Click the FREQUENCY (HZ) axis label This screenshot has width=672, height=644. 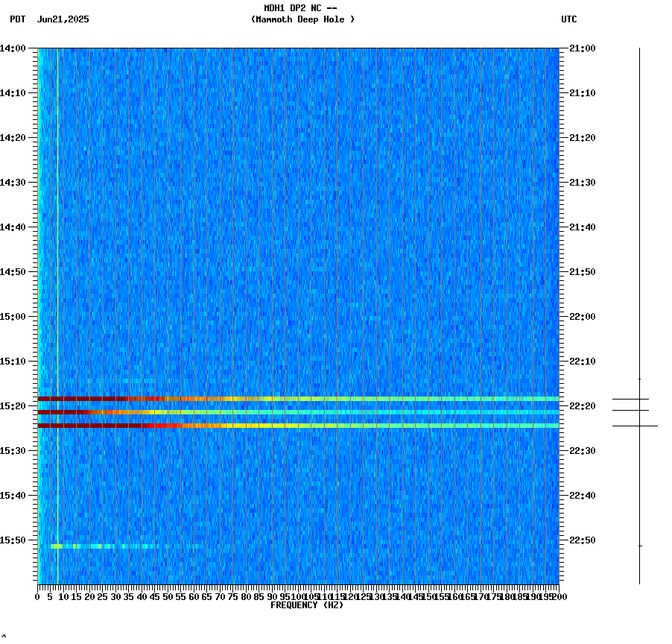point(308,605)
